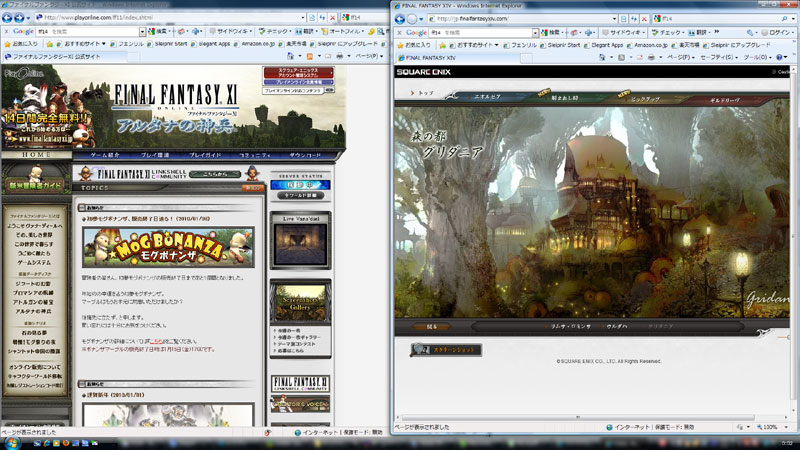Open the 翻訳 (translate) dropdown in left window
This screenshot has width=800, height=450.
(x=306, y=31)
